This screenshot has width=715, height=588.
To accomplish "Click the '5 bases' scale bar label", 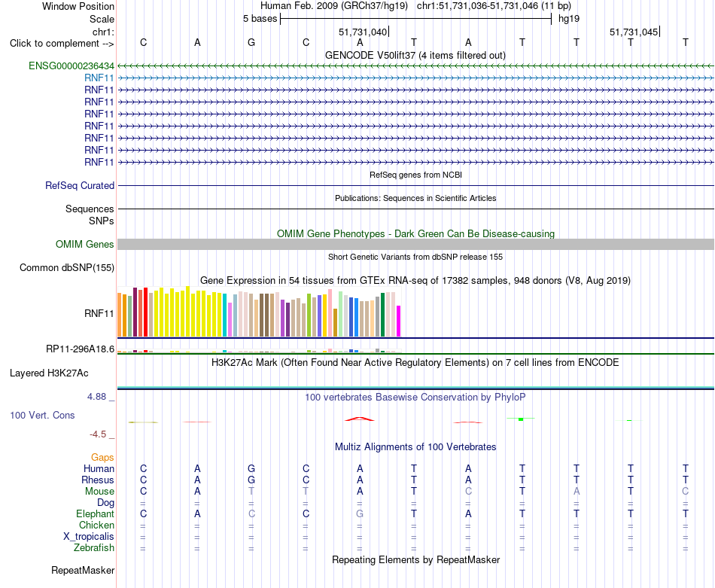I will [260, 19].
